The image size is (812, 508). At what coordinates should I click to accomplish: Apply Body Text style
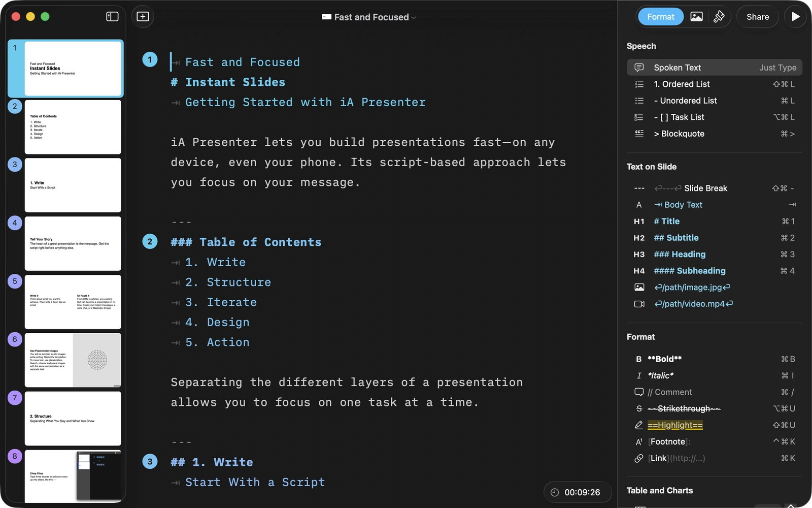(x=715, y=205)
